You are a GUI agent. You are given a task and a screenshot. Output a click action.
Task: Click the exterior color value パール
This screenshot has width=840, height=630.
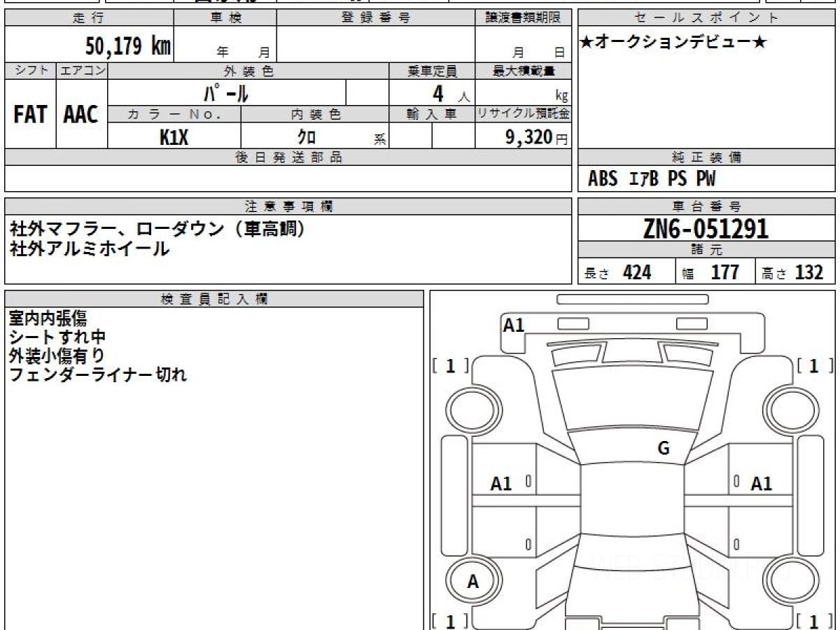(226, 92)
